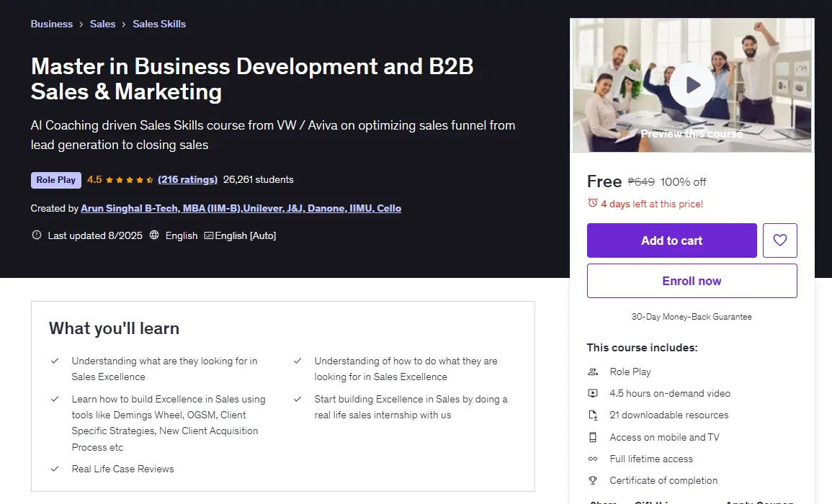Click the closed captions icon
Viewport: 832px width, 504px height.
coord(209,235)
